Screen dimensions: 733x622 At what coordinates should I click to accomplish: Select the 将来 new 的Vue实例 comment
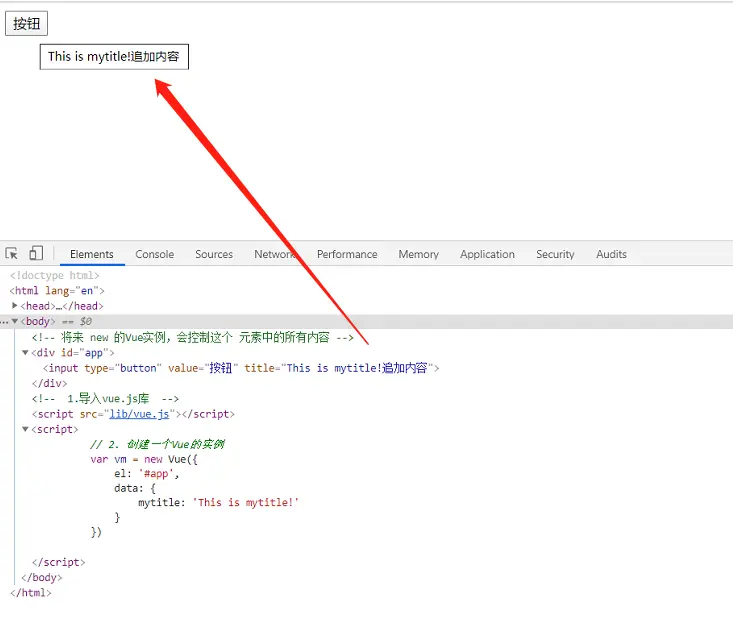[x=193, y=337]
